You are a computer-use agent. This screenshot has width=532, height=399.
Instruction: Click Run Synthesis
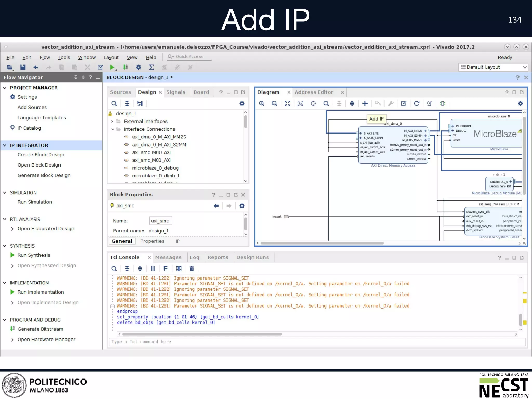tap(34, 255)
